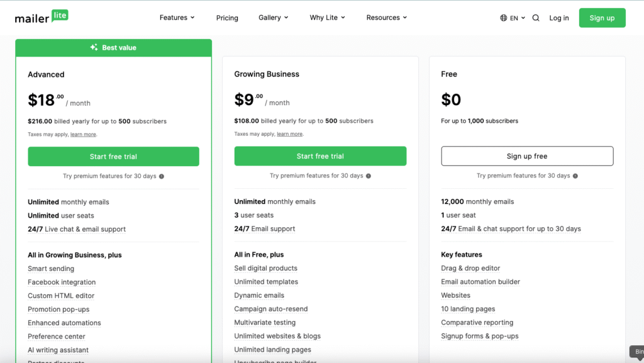Click Unlimited templates feature
This screenshot has width=644, height=363.
click(x=266, y=282)
